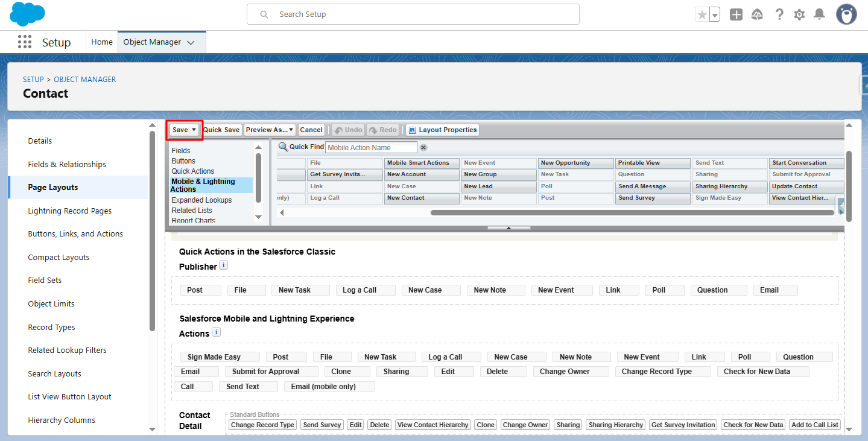The width and height of the screenshot is (868, 441).
Task: Open the Favorites star icon
Action: (x=702, y=15)
